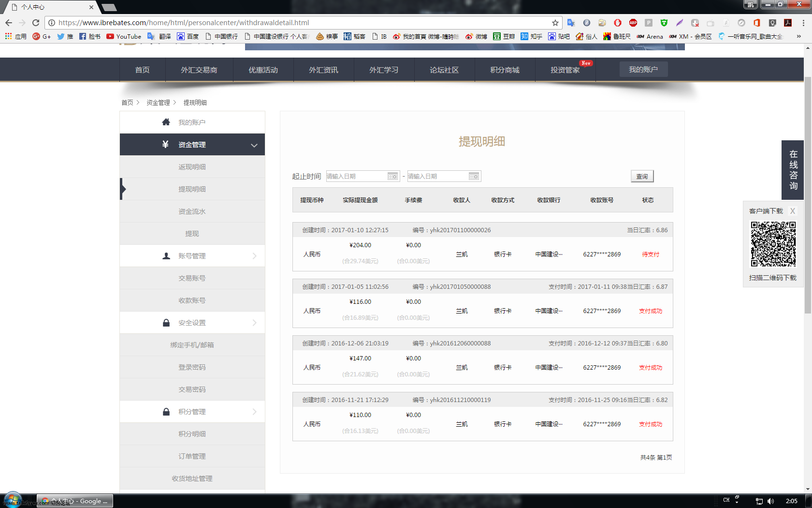Image resolution: width=812 pixels, height=508 pixels.
Task: Open 登录密码 in the sidebar
Action: point(192,367)
